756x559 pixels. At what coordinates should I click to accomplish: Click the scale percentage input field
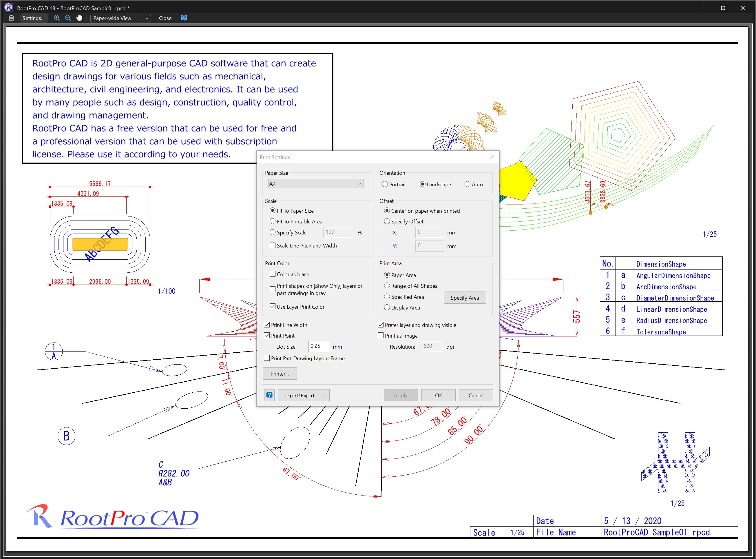337,232
